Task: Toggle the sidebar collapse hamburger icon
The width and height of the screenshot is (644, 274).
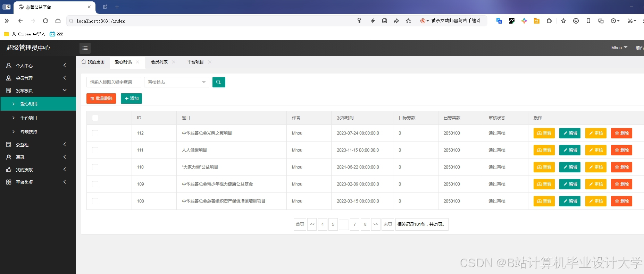Action: 85,48
